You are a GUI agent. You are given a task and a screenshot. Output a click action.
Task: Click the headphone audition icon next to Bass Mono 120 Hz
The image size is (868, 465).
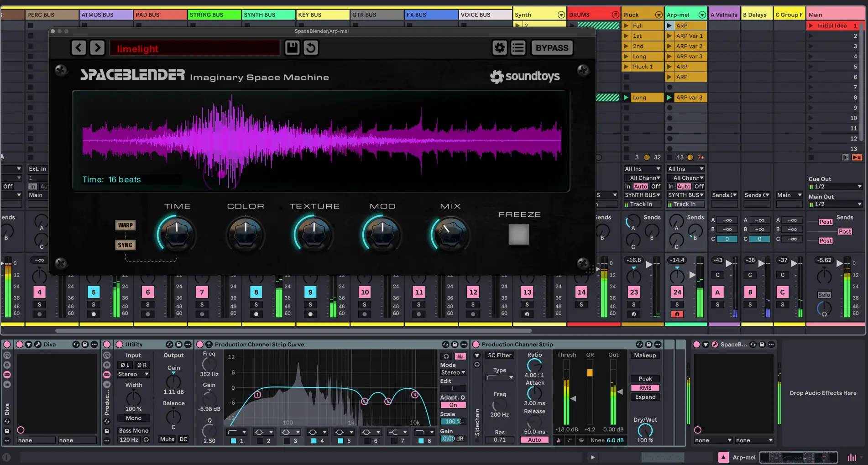click(146, 440)
